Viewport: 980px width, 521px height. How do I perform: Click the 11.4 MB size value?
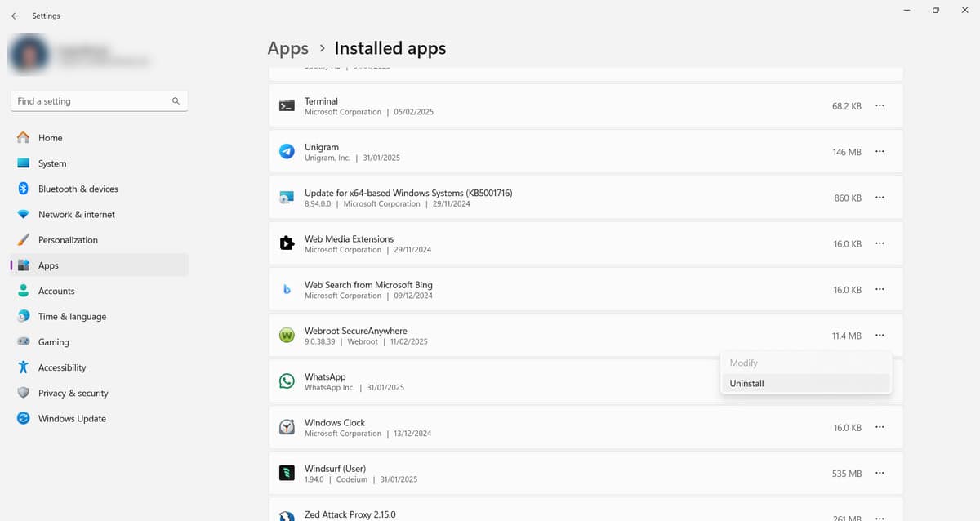pyautogui.click(x=847, y=336)
